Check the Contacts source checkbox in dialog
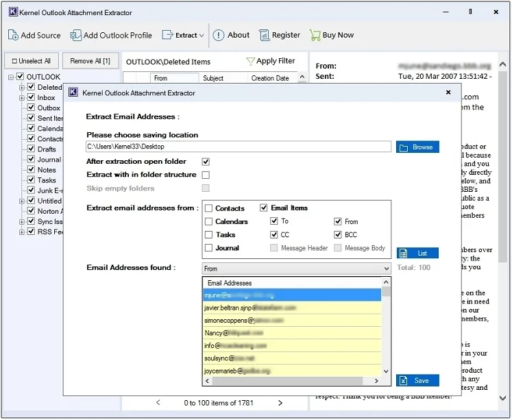 coord(208,208)
